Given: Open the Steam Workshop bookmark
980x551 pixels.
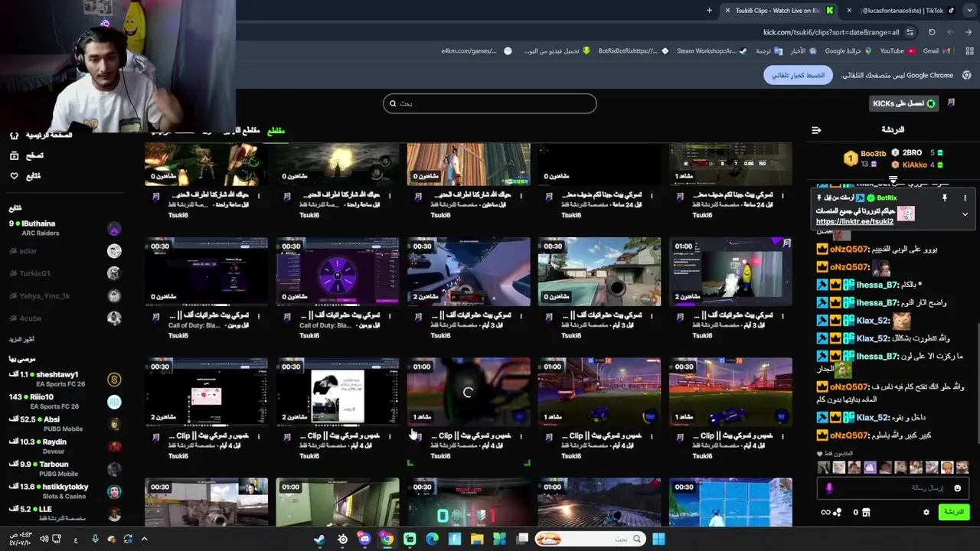Looking at the screenshot, I should [711, 51].
